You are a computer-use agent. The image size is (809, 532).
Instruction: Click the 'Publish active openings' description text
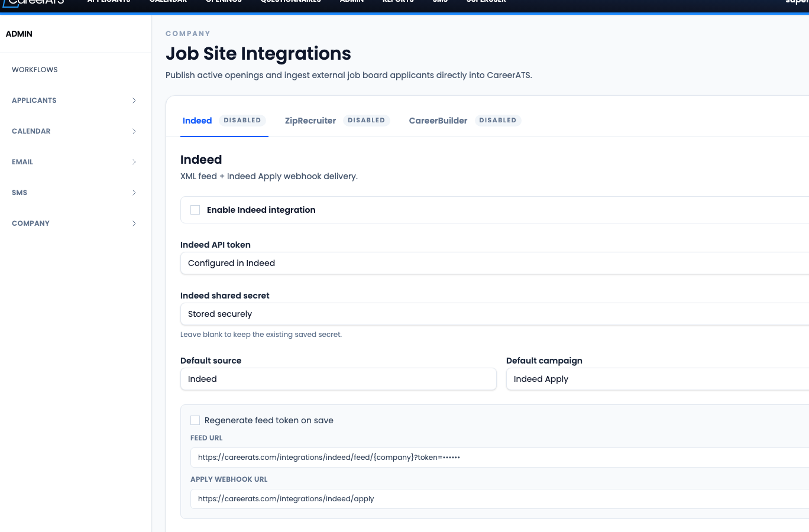(349, 75)
